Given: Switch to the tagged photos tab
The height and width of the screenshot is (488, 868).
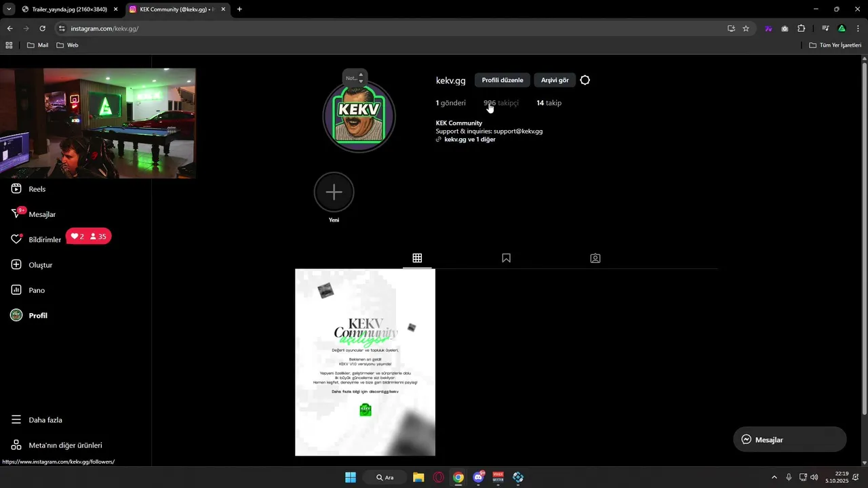Looking at the screenshot, I should point(595,258).
